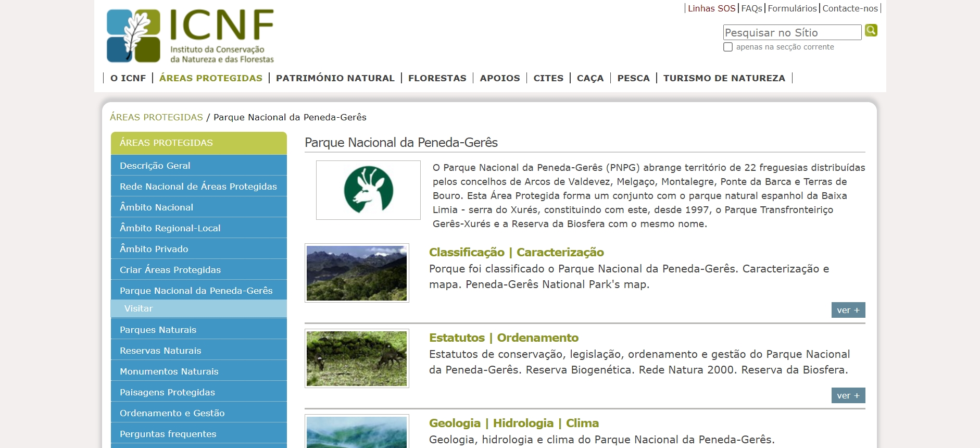Click the green search magnifier button
Viewport: 980px width, 448px height.
coord(871,30)
